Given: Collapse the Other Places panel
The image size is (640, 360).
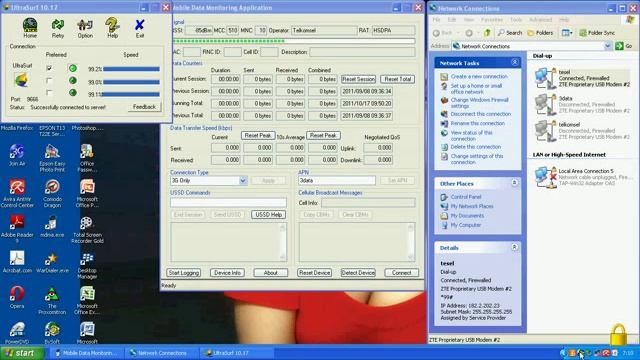Looking at the screenshot, I should 514,183.
